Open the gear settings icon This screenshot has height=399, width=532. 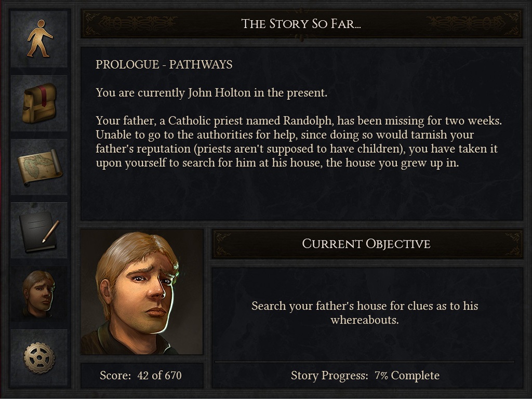39,357
